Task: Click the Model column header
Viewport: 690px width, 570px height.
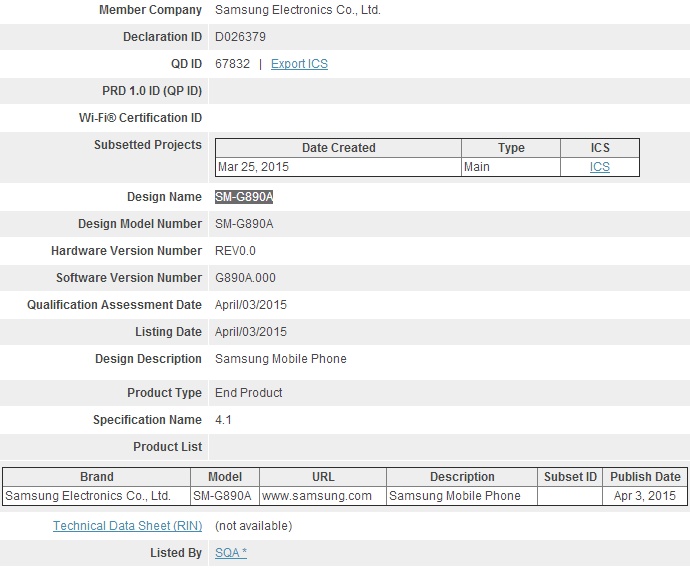Action: (x=225, y=477)
